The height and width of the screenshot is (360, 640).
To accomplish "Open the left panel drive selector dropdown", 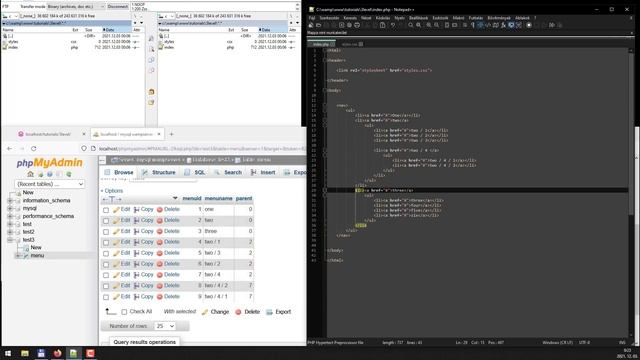I will [x=10, y=16].
